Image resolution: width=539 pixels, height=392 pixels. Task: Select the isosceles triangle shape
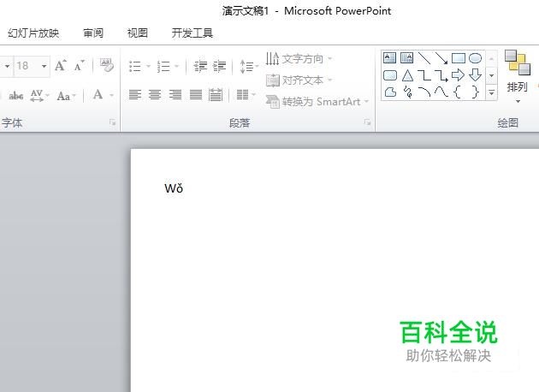click(407, 75)
